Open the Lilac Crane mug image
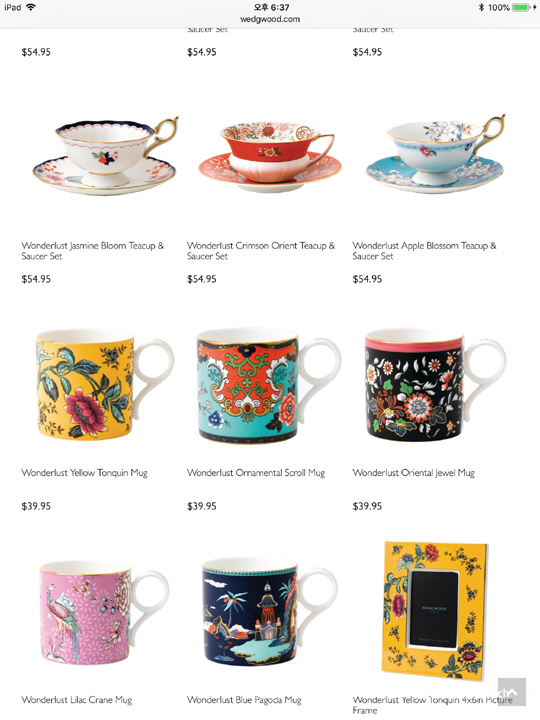 click(x=104, y=612)
